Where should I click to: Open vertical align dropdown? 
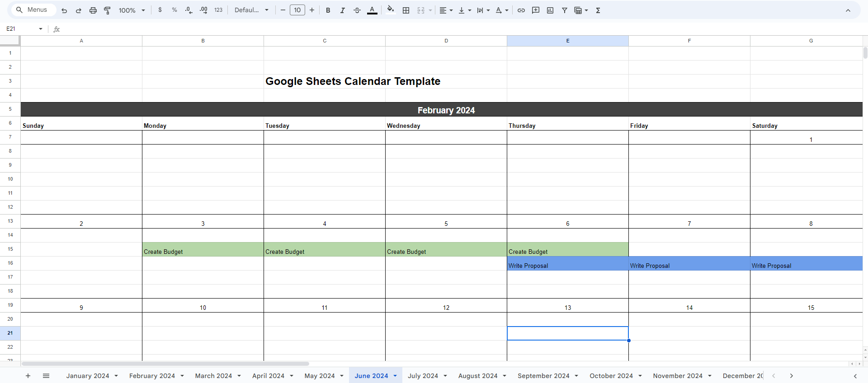465,10
